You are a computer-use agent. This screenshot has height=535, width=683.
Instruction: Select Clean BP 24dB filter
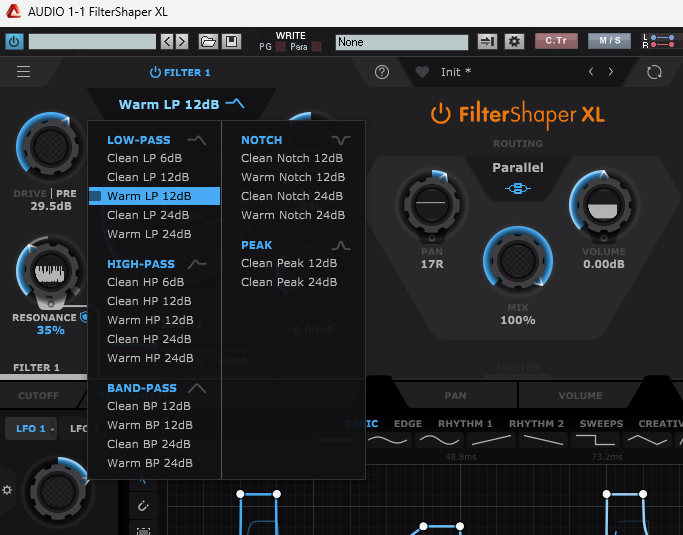click(149, 444)
